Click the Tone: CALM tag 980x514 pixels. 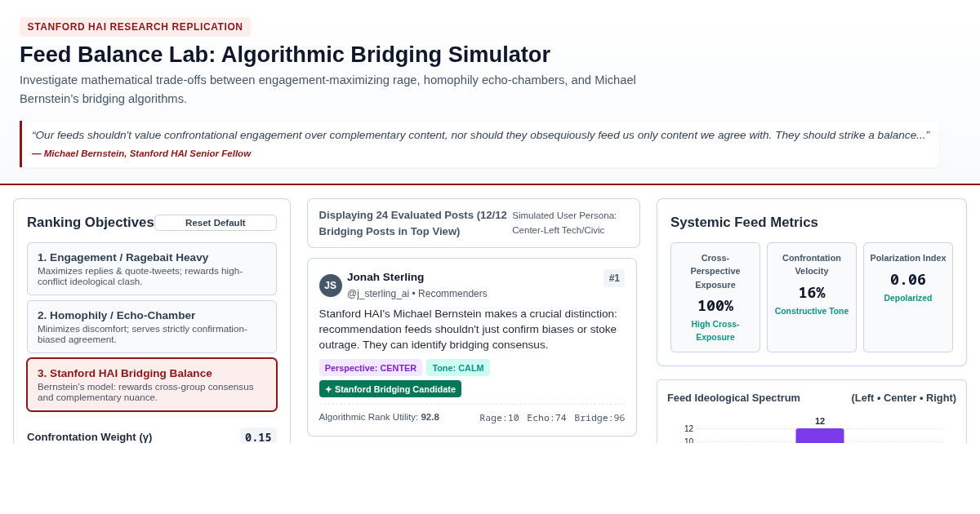tap(458, 368)
